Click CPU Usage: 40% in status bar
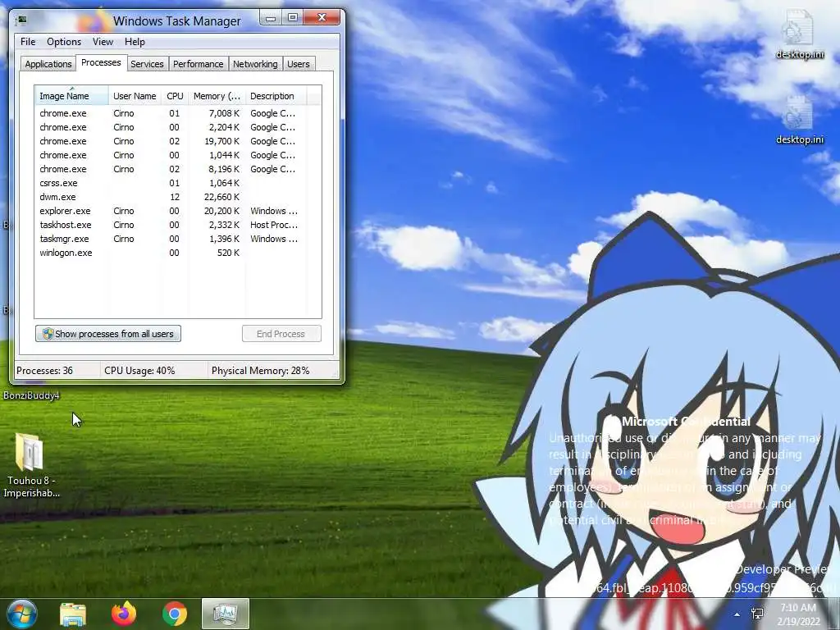This screenshot has height=630, width=840. tap(139, 370)
